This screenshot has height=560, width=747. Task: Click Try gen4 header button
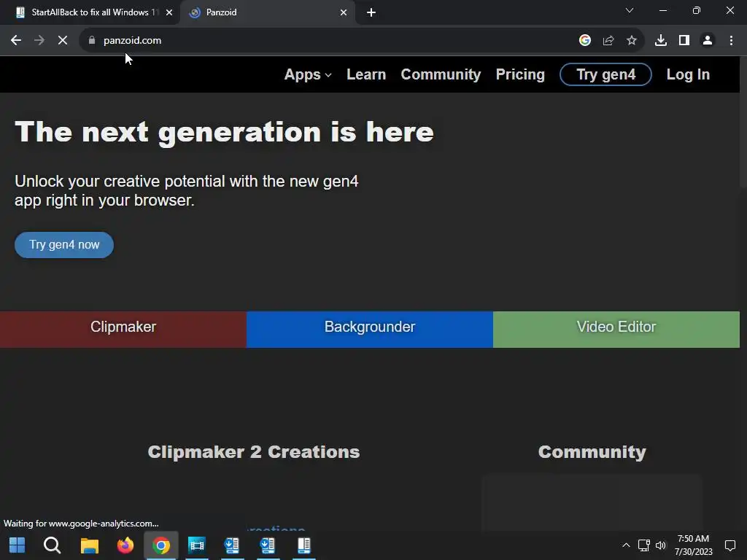point(605,74)
